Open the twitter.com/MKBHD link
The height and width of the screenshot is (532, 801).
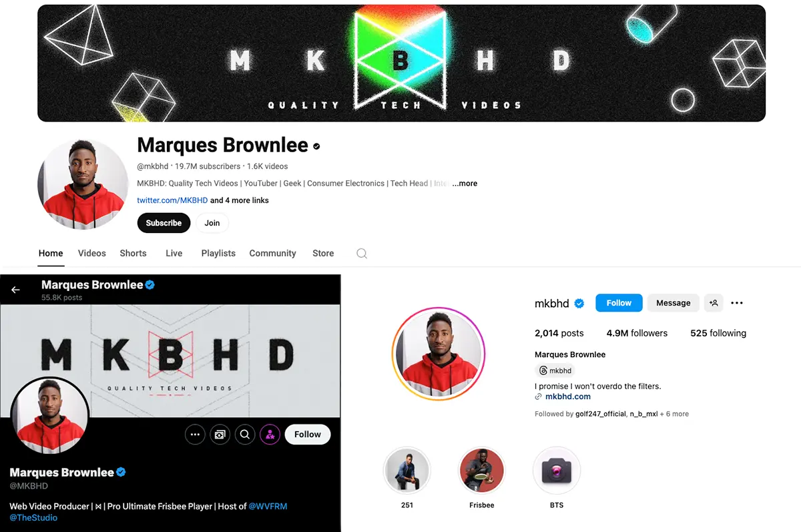(x=172, y=200)
